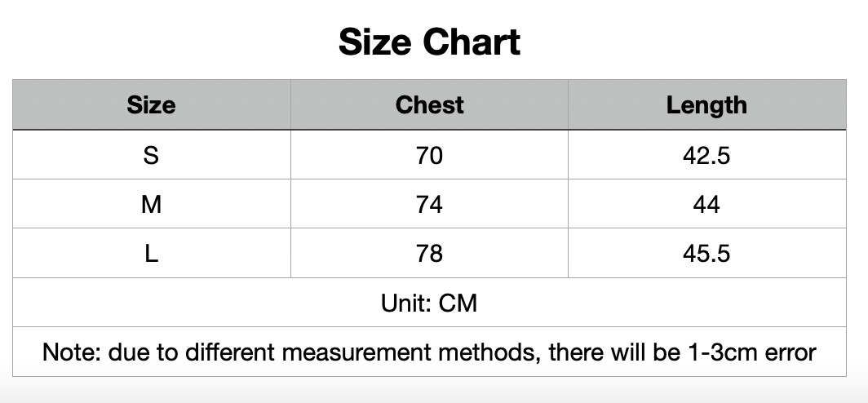Select the Chest column header

429,105
